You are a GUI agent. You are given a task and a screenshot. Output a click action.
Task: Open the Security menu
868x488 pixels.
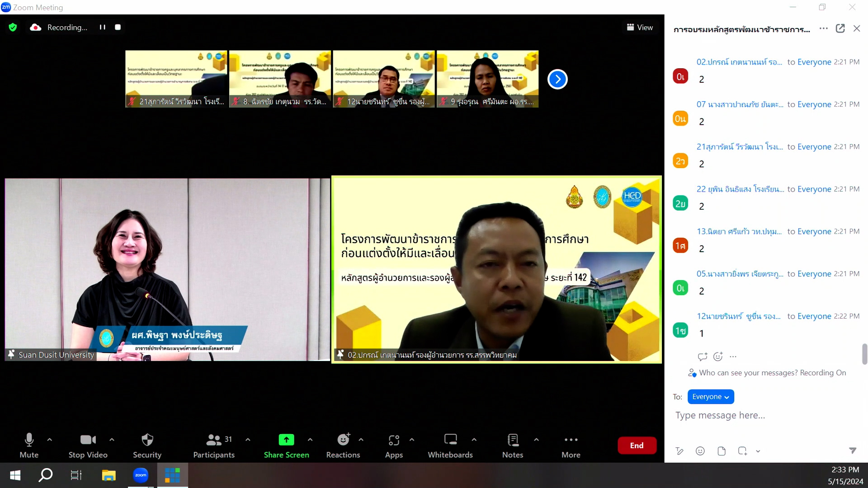point(147,446)
